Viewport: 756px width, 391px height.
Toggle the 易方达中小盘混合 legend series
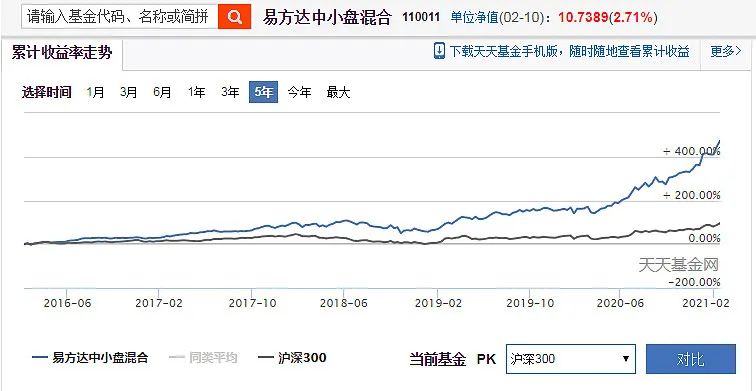(90, 358)
